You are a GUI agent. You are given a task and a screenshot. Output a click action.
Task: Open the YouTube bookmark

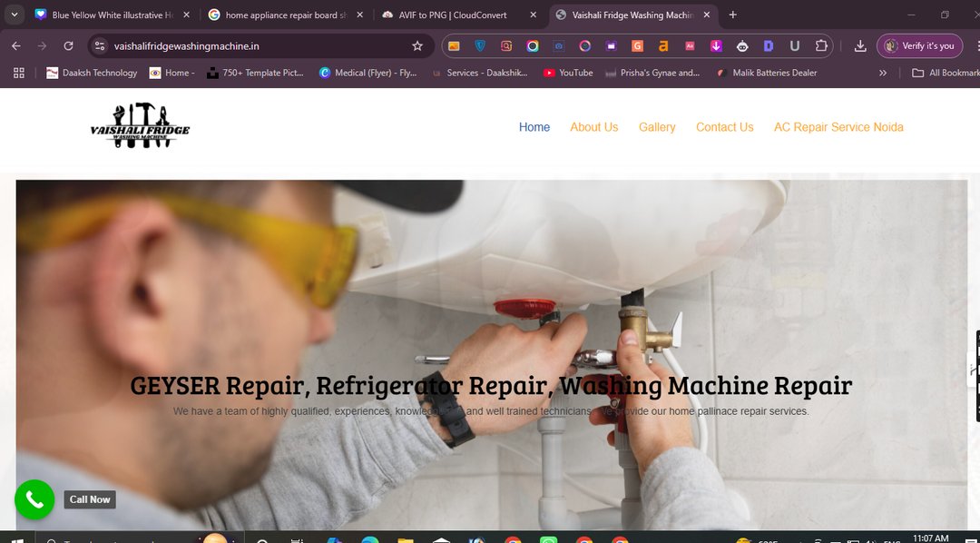(x=567, y=73)
